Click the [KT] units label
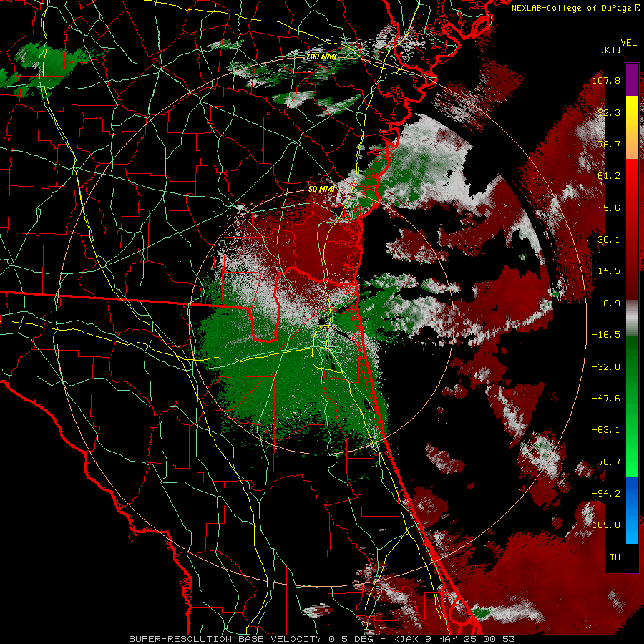Screen dimensions: 644x644 click(611, 49)
